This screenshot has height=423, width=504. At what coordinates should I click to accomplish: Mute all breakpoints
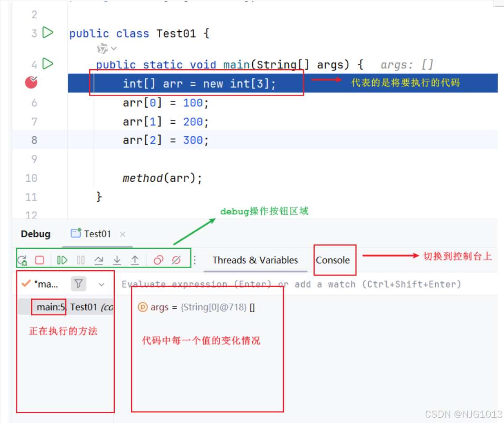(x=176, y=260)
